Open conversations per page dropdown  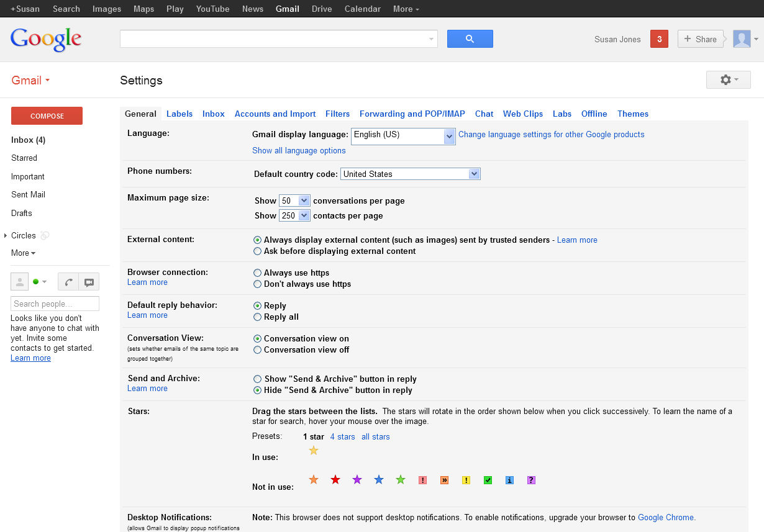click(294, 201)
